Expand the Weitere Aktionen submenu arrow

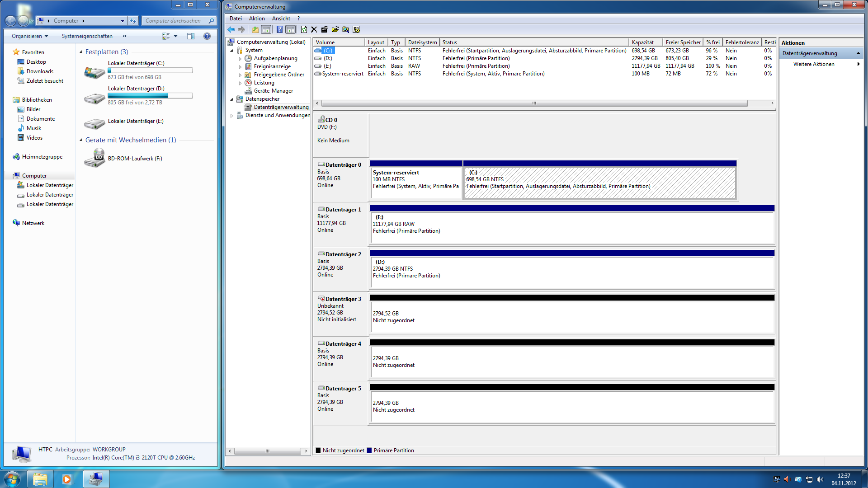coord(859,64)
